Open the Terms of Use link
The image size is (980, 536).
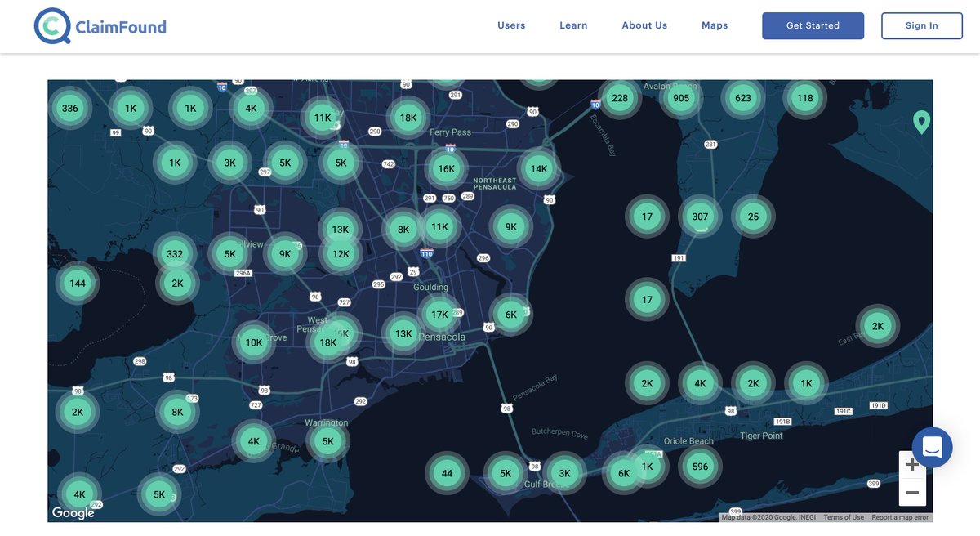click(x=844, y=517)
